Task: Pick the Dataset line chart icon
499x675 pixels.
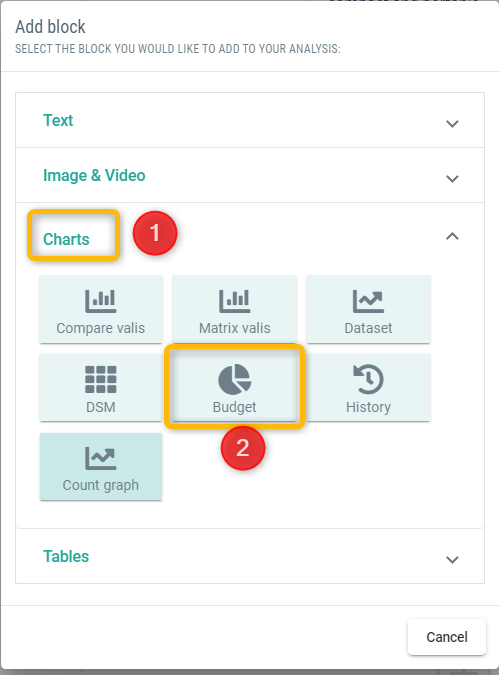Action: [x=368, y=301]
